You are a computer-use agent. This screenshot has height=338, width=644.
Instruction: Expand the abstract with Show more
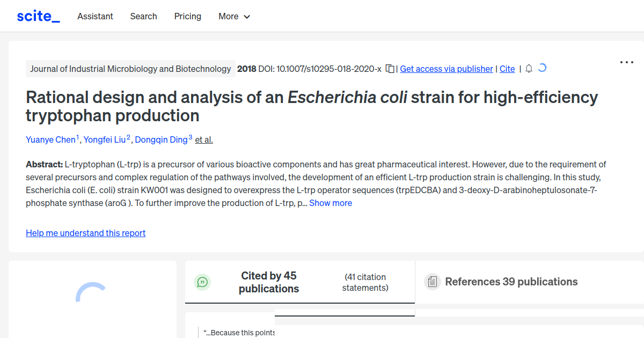[x=330, y=203]
